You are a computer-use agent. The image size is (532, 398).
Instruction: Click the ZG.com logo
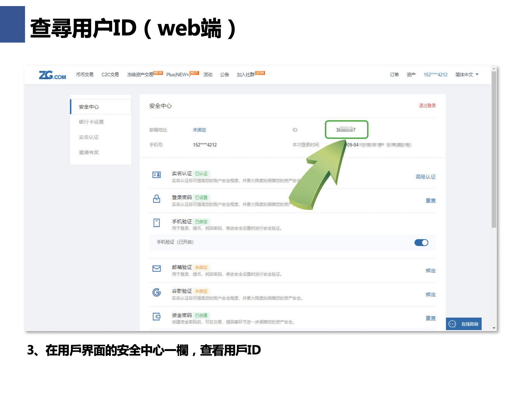coord(52,75)
